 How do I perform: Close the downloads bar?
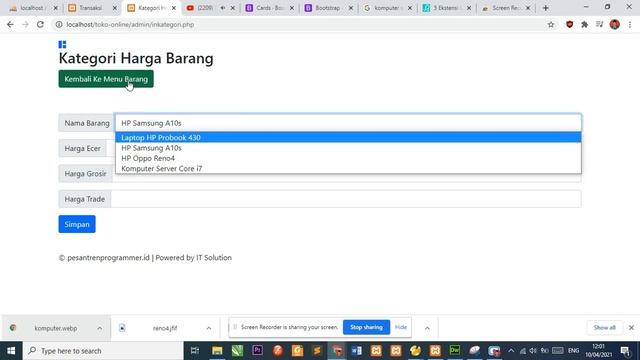(631, 328)
